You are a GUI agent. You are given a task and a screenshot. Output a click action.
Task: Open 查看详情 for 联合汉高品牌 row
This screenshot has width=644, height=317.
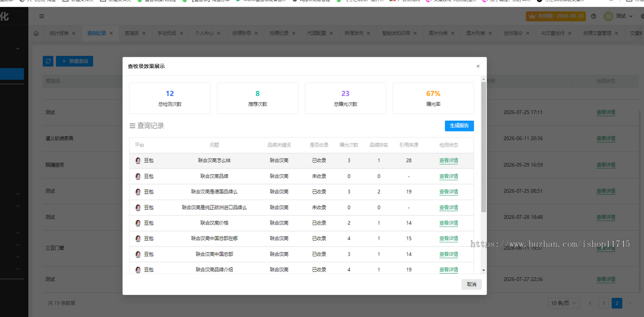tap(449, 176)
